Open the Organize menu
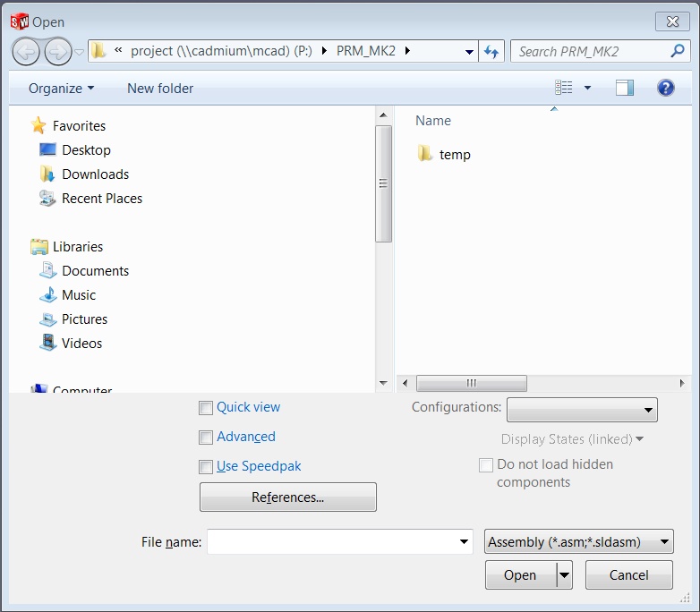 (x=62, y=89)
